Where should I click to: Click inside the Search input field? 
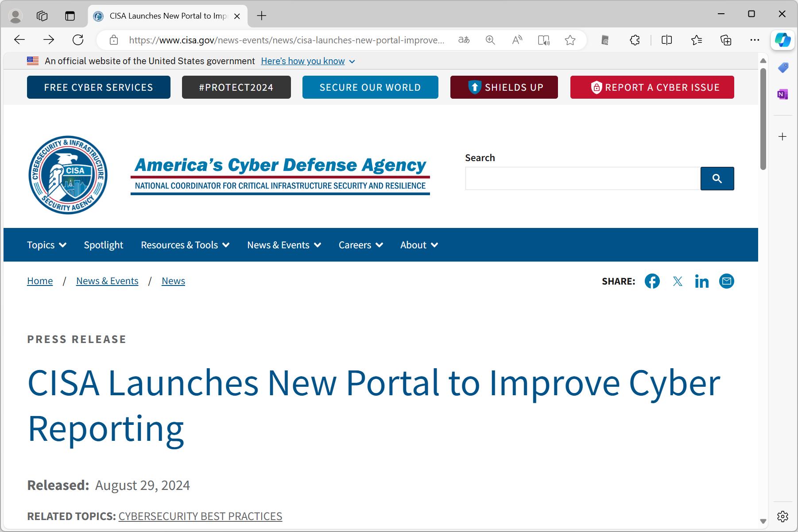coord(583,178)
